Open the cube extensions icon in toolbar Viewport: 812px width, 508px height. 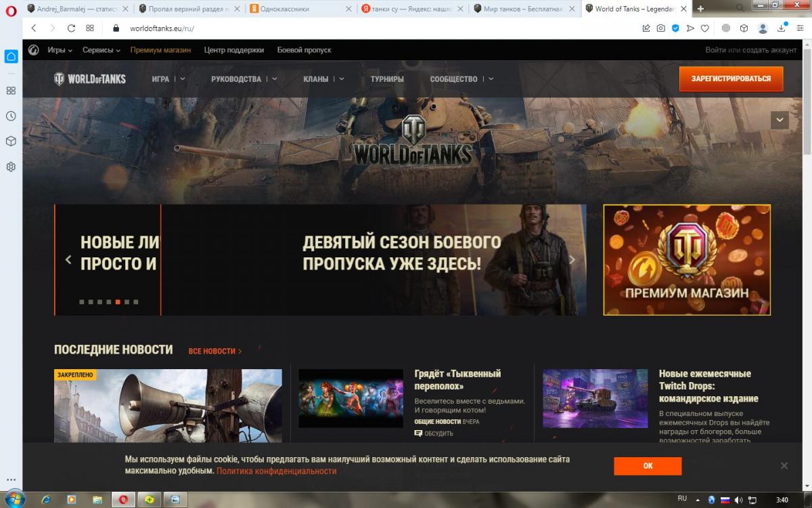[x=744, y=28]
